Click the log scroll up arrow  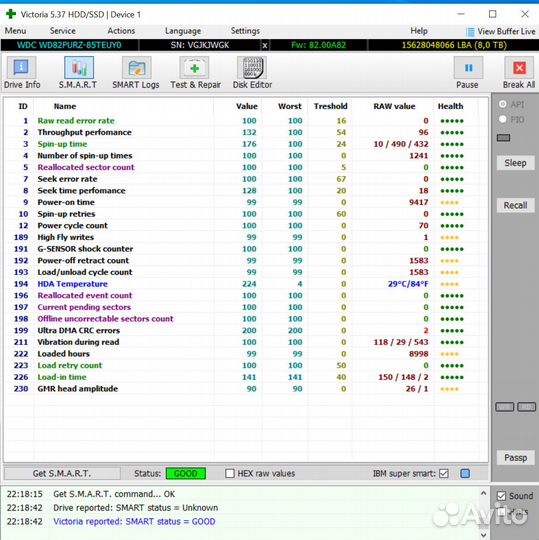click(x=484, y=494)
